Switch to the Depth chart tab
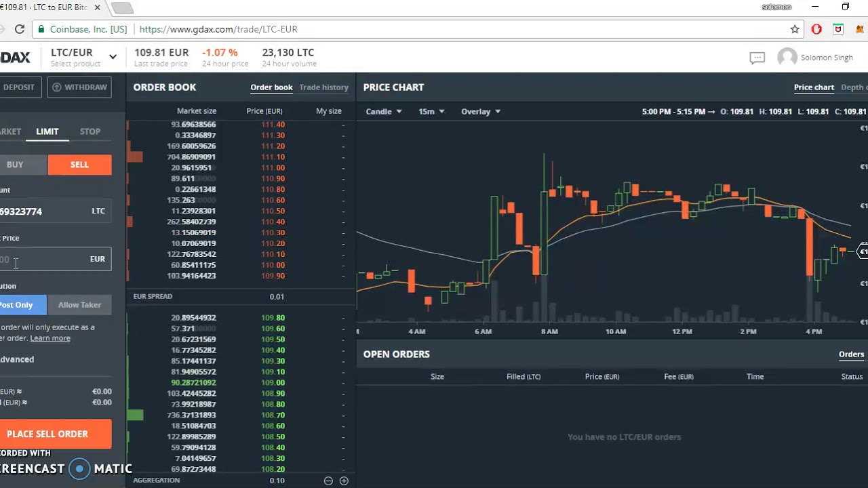The width and height of the screenshot is (868, 488). point(854,87)
